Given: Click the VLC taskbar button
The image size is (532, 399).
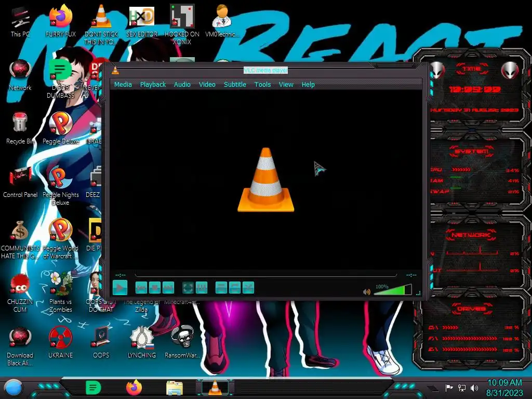Looking at the screenshot, I should [x=215, y=388].
